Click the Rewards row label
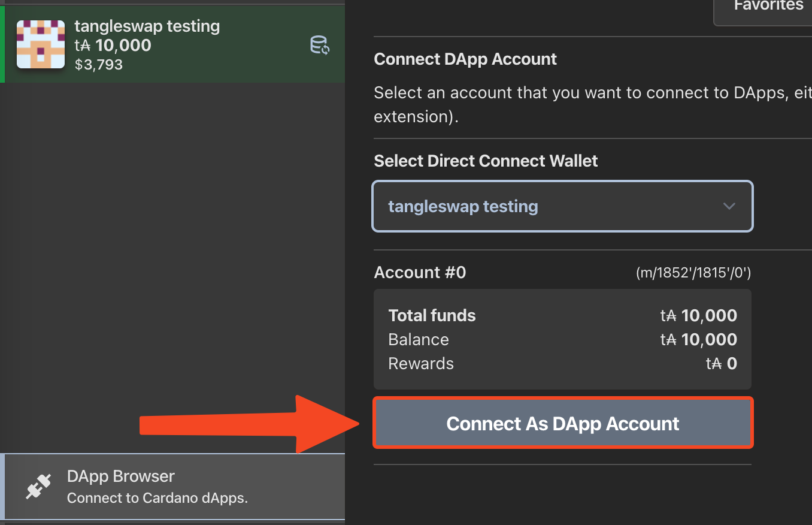 [421, 364]
